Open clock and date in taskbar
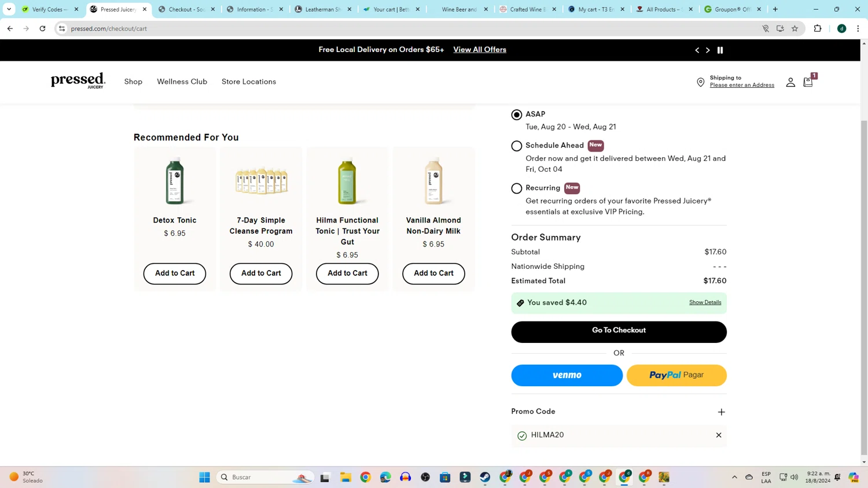Viewport: 868px width, 488px height. pyautogui.click(x=818, y=477)
